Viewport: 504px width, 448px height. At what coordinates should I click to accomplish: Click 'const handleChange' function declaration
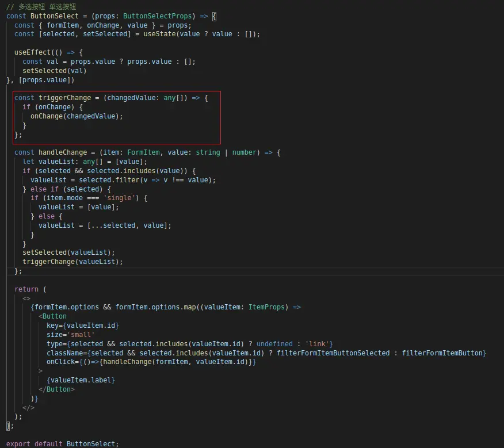[147, 152]
